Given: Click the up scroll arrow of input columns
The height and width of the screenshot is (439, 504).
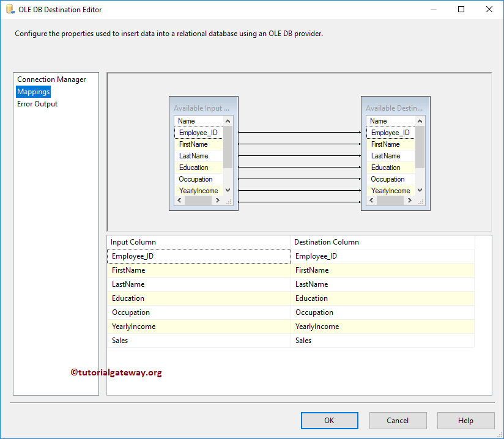Looking at the screenshot, I should pos(228,120).
